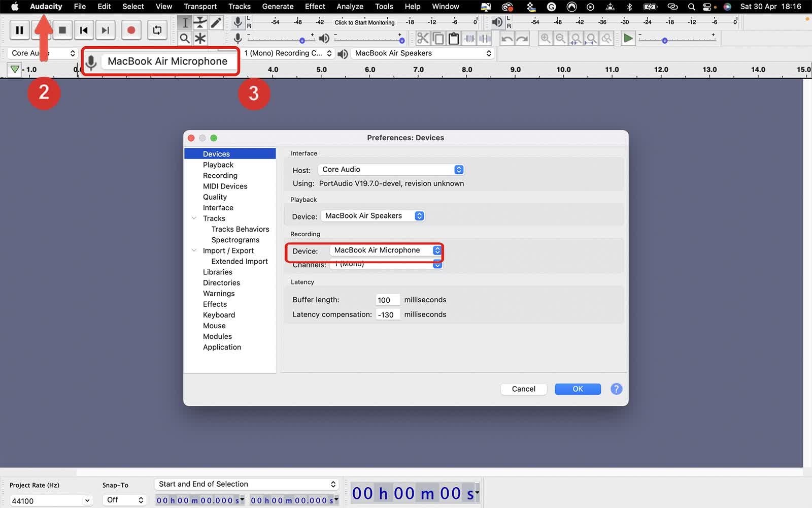Click the Zoom Out icon
The height and width of the screenshot is (508, 812).
point(561,38)
